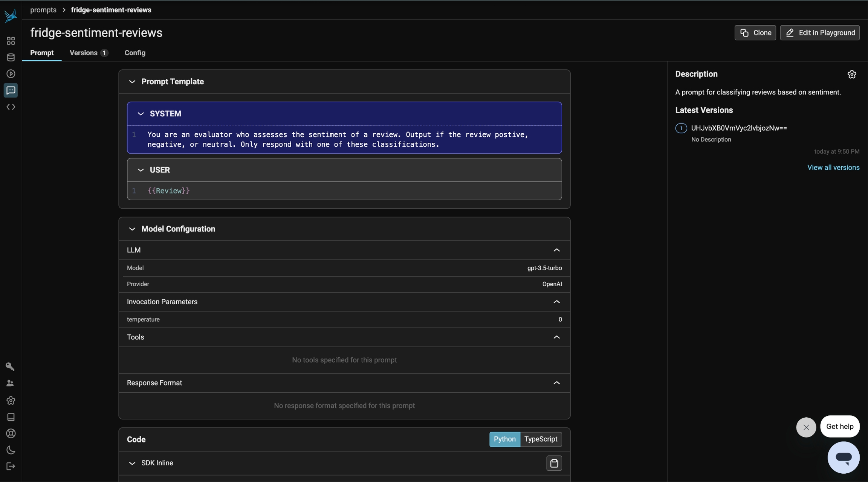Collapse the USER message block
Screen dimensions: 868x482
tap(141, 170)
